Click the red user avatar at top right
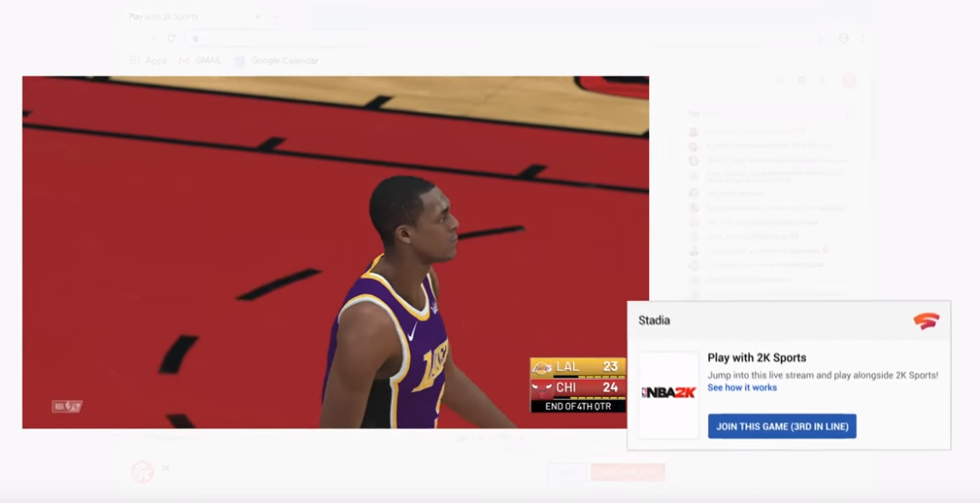This screenshot has width=980, height=503. [849, 81]
